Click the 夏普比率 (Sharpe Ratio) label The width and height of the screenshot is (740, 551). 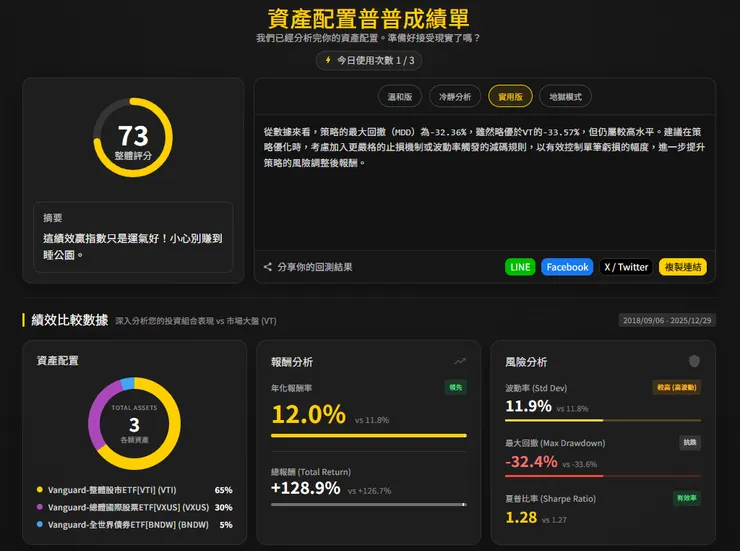(550, 499)
